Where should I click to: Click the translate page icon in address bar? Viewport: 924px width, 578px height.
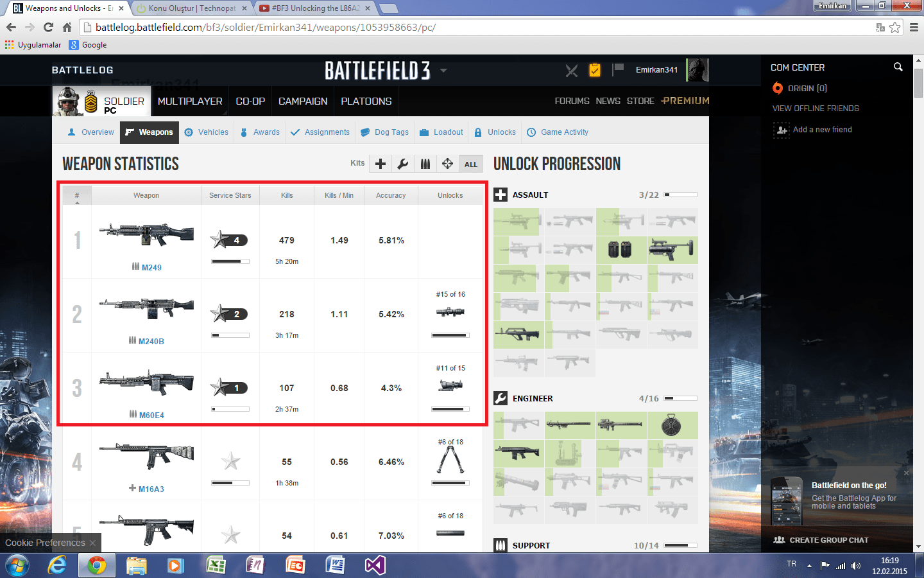[x=880, y=28]
